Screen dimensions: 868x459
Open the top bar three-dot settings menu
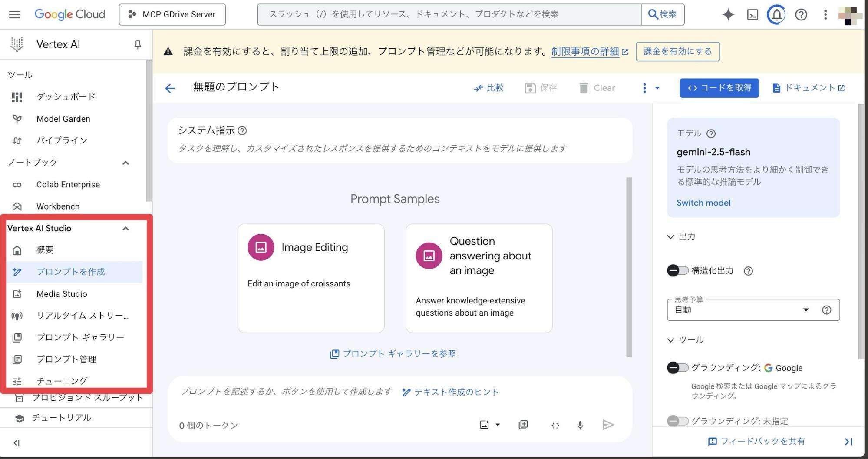click(825, 14)
